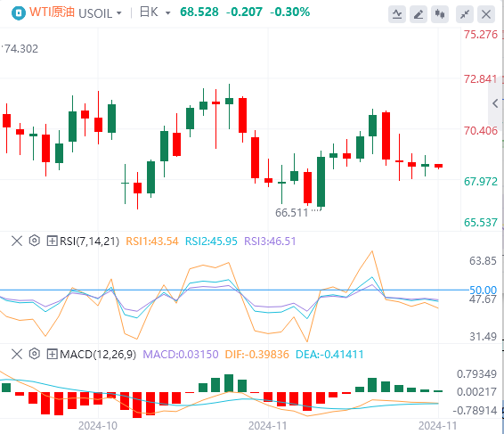Viewport: 504px width, 434px height.
Task: Click the latest candlestick on the chart
Action: pos(438,166)
